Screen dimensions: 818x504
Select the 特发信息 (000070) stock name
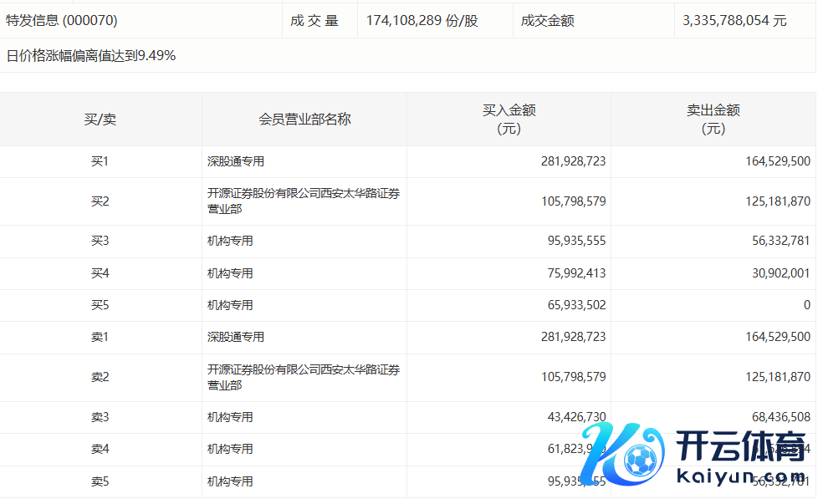point(62,21)
